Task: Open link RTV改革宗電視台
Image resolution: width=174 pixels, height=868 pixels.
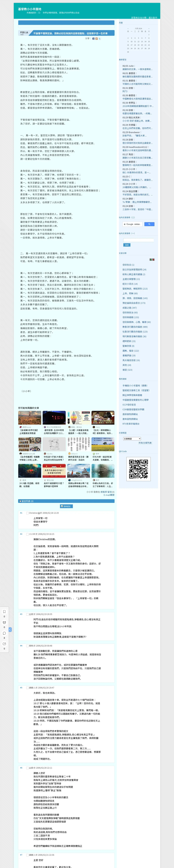Action: coord(131,424)
